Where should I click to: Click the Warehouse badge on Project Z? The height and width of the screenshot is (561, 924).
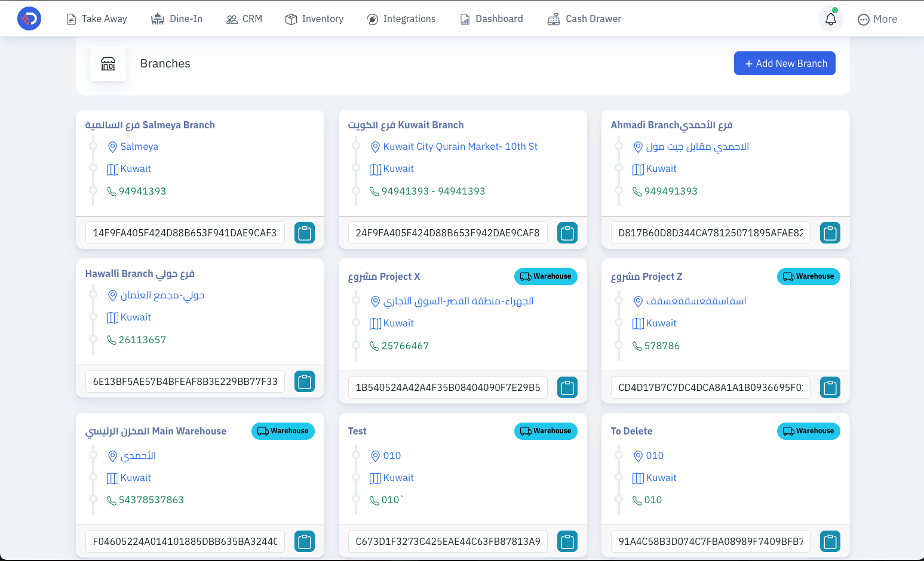(x=809, y=276)
